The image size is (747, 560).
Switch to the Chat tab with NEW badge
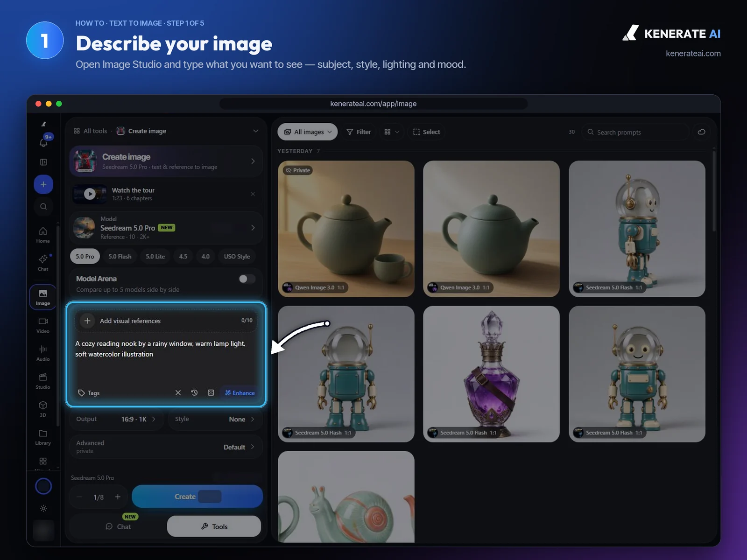click(118, 526)
